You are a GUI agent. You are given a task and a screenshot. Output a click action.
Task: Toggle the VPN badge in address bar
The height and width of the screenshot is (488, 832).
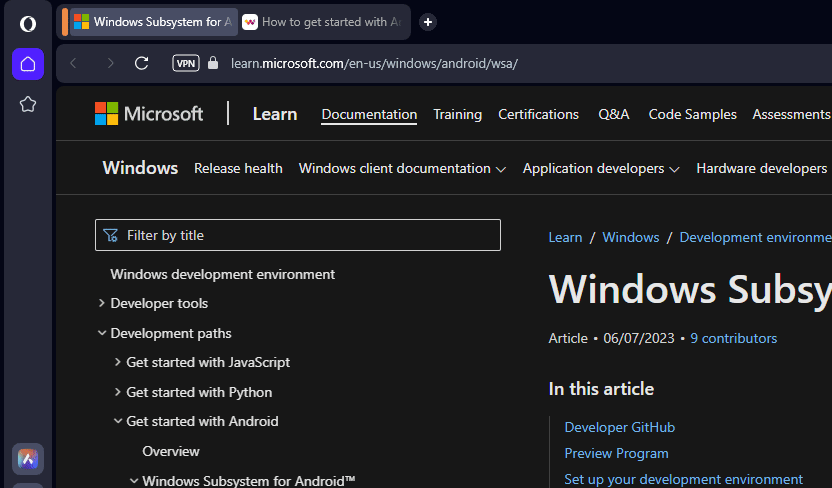[x=186, y=64]
